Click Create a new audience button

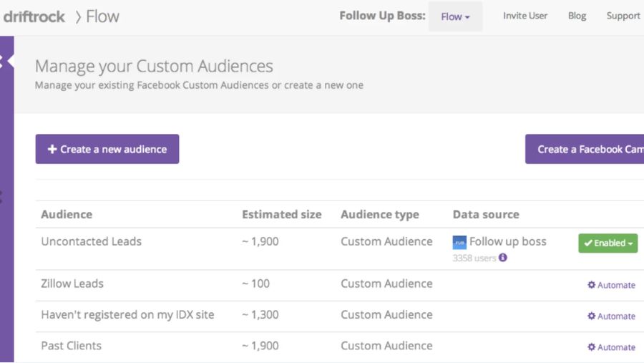click(107, 149)
